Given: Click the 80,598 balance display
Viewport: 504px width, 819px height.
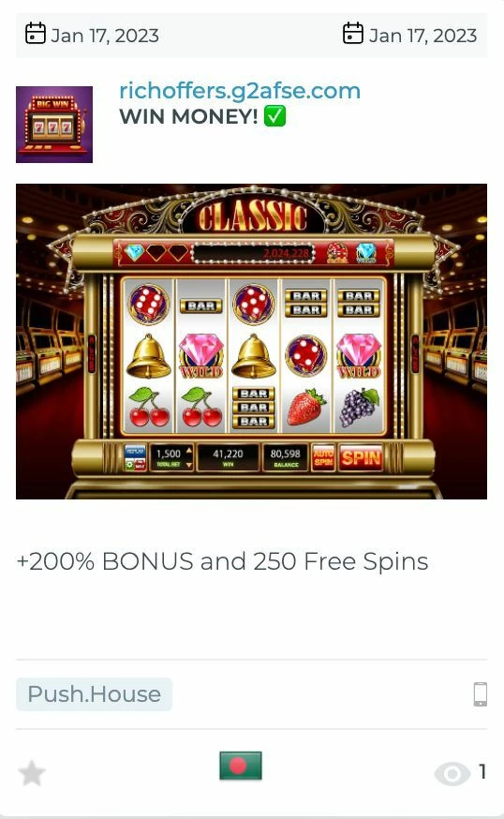Looking at the screenshot, I should coord(285,457).
